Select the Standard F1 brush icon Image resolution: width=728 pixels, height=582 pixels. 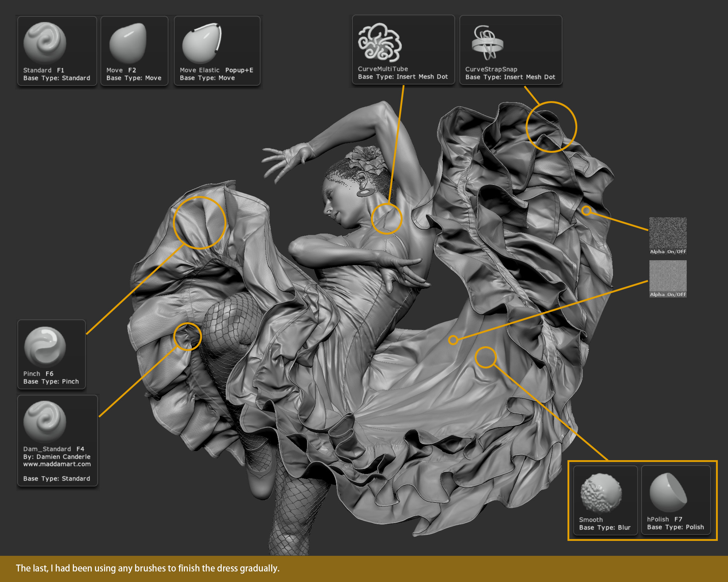45,43
